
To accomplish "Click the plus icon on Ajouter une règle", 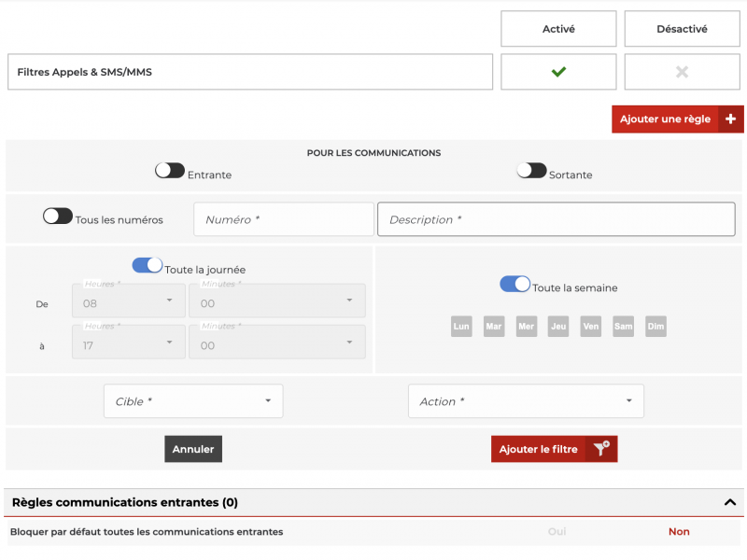I will point(730,119).
